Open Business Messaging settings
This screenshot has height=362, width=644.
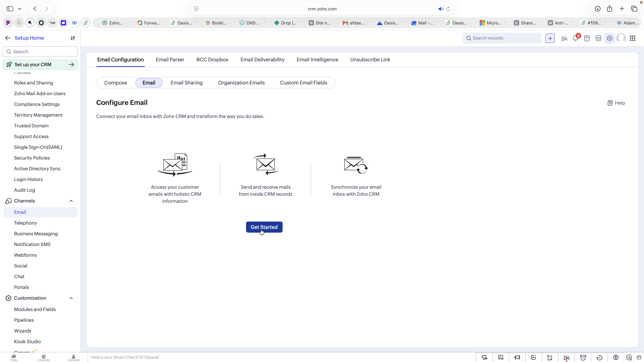coord(36,234)
